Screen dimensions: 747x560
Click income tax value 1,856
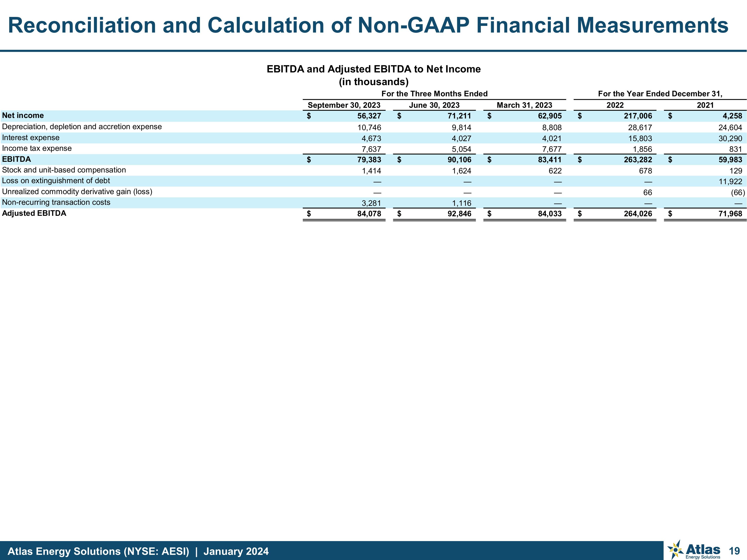642,149
